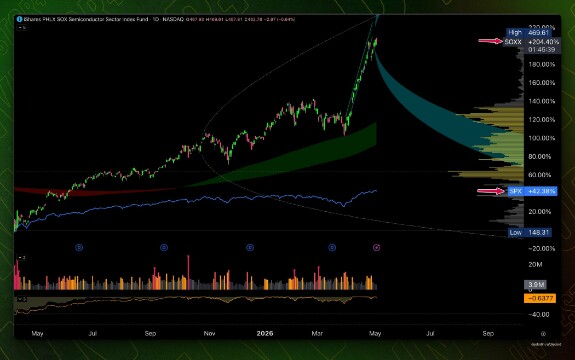
Task: Click the High 469.61 price label
Action: click(x=528, y=33)
